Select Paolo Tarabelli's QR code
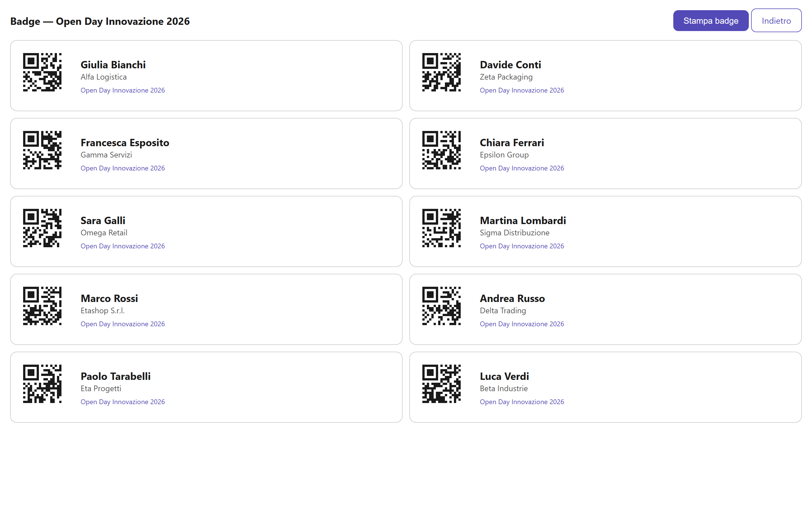Screen dimensions: 812x508 tap(42, 384)
